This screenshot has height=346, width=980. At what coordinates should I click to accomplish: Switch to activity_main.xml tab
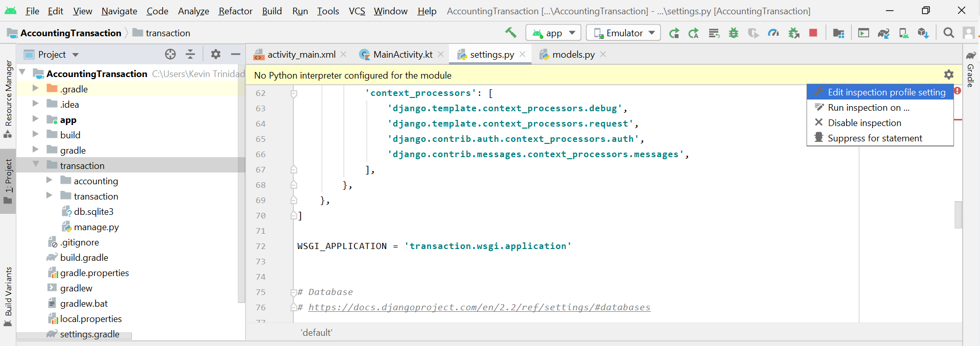[301, 55]
